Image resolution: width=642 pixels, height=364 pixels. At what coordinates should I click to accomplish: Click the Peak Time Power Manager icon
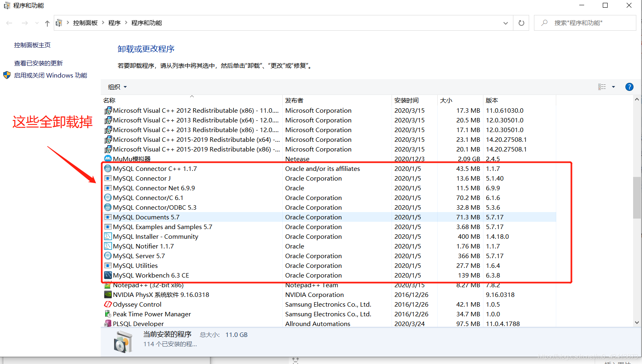coord(108,314)
